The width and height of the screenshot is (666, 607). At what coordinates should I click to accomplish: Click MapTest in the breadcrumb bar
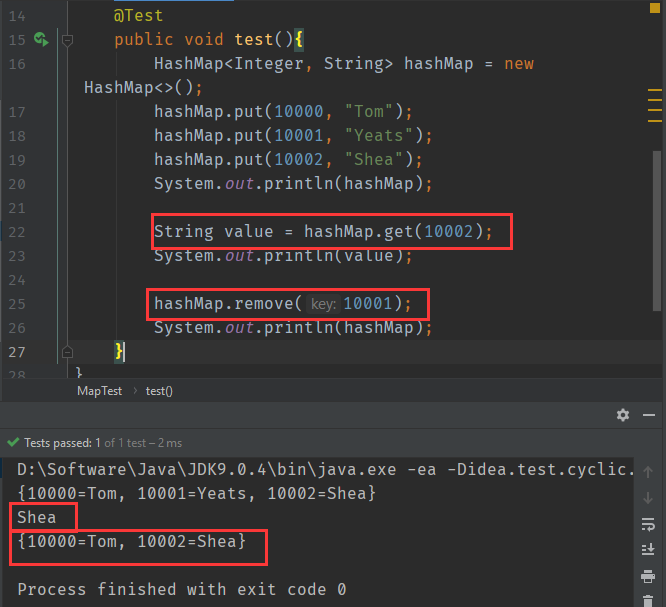click(x=99, y=391)
